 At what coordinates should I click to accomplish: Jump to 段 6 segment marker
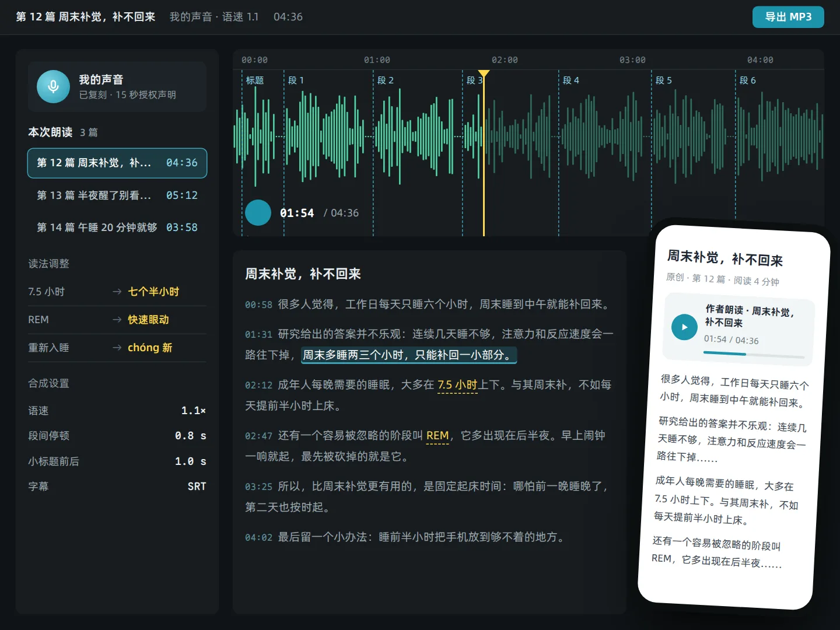tap(747, 80)
